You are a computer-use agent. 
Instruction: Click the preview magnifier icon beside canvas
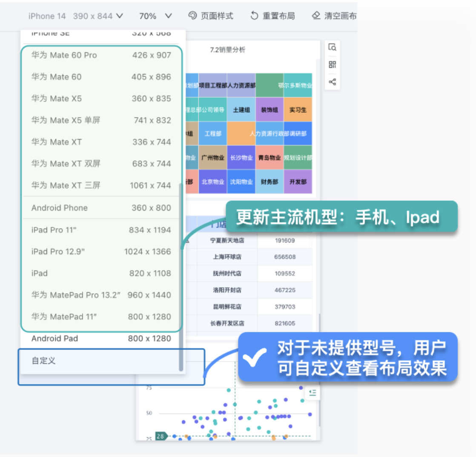click(x=332, y=47)
